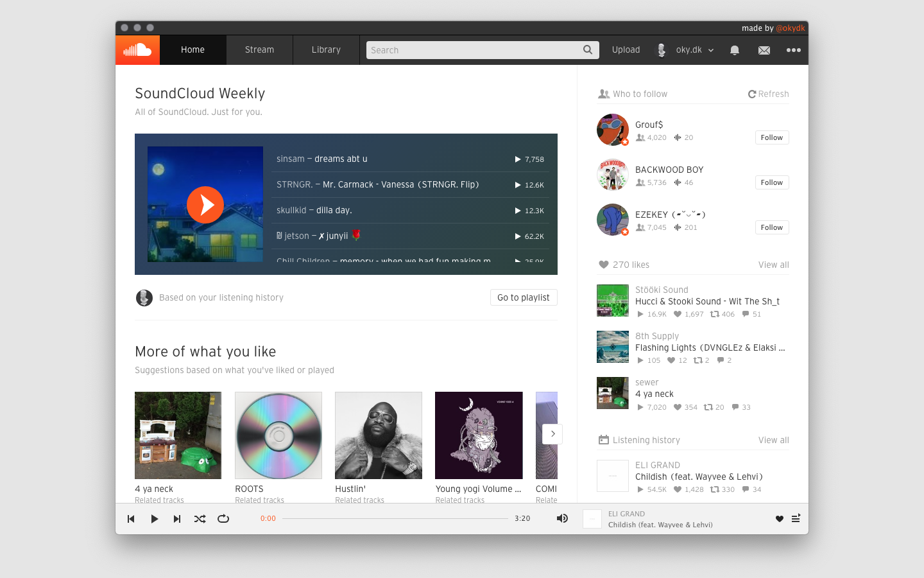
Task: Like the currently playing Childish track
Action: (779, 519)
